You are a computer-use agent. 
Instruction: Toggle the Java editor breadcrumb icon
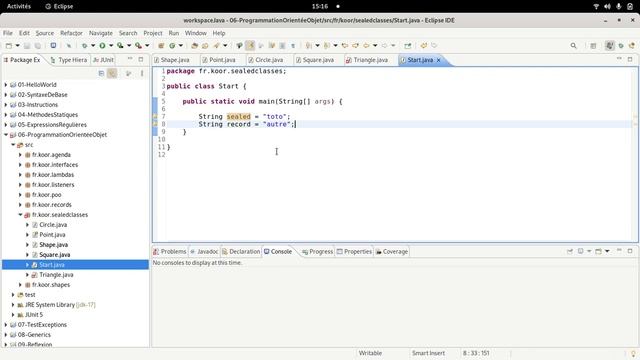[x=240, y=46]
